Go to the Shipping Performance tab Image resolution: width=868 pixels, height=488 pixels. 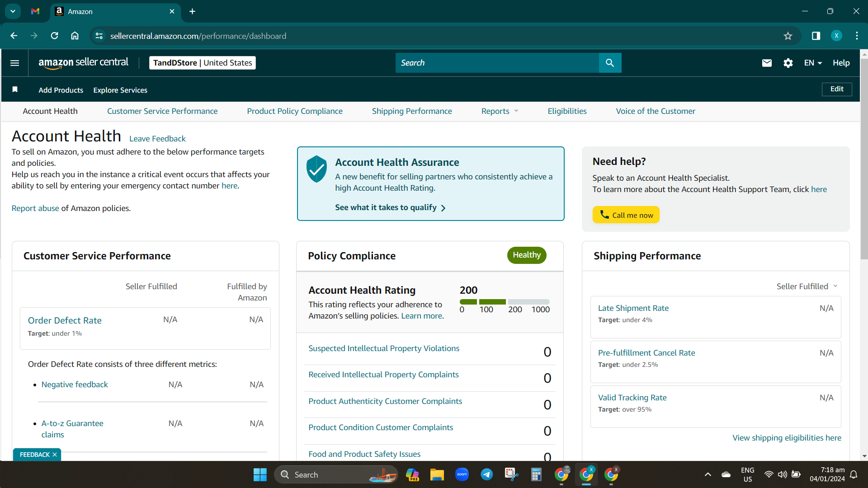click(x=412, y=111)
